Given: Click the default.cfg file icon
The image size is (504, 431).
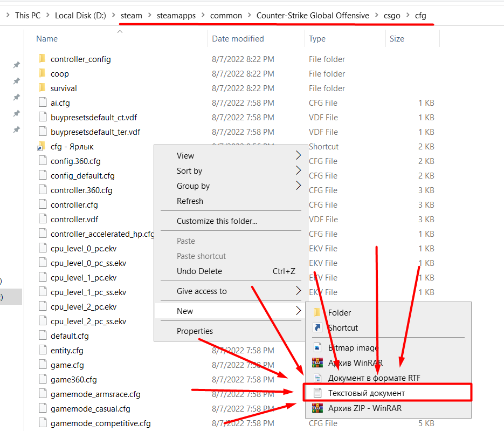Looking at the screenshot, I should 43,335.
